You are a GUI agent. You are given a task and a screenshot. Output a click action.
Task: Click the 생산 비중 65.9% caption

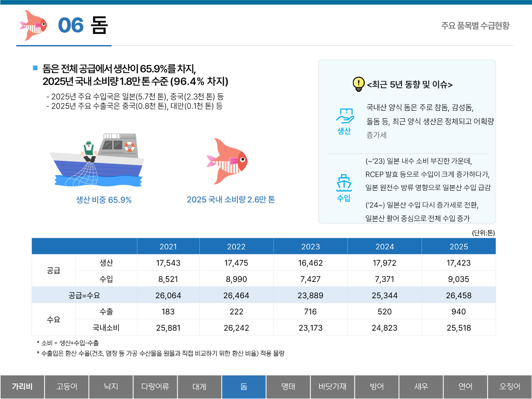(x=104, y=200)
